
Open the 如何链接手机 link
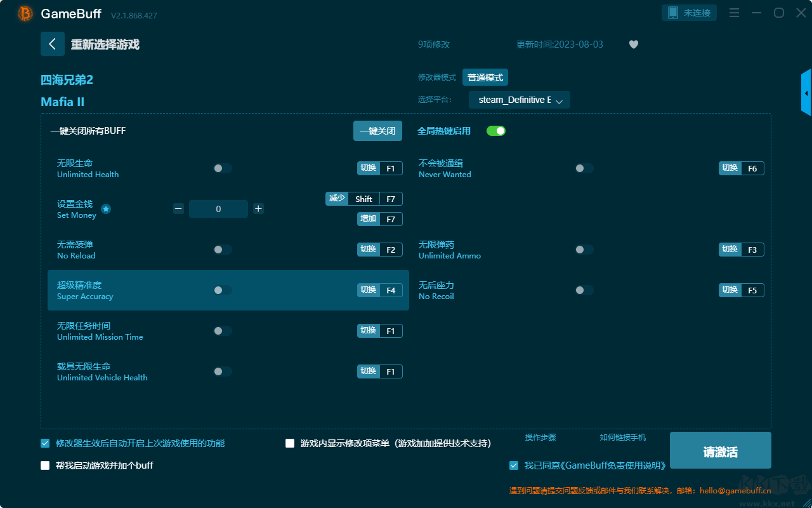(623, 438)
